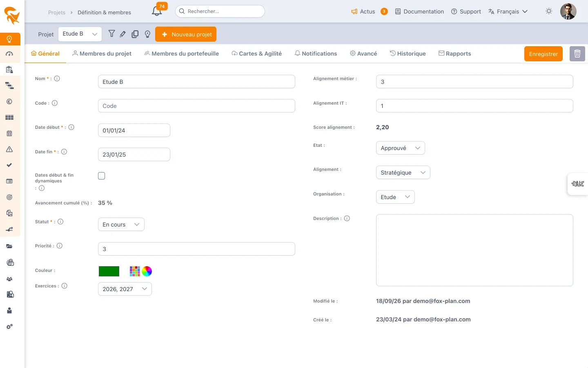588x368 pixels.
Task: Open the user profile avatar
Action: 568,11
